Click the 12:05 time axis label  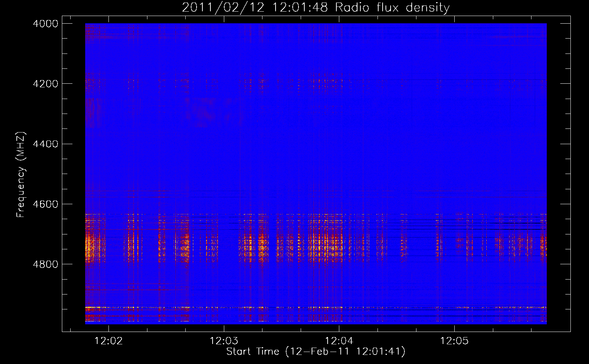[x=454, y=341]
